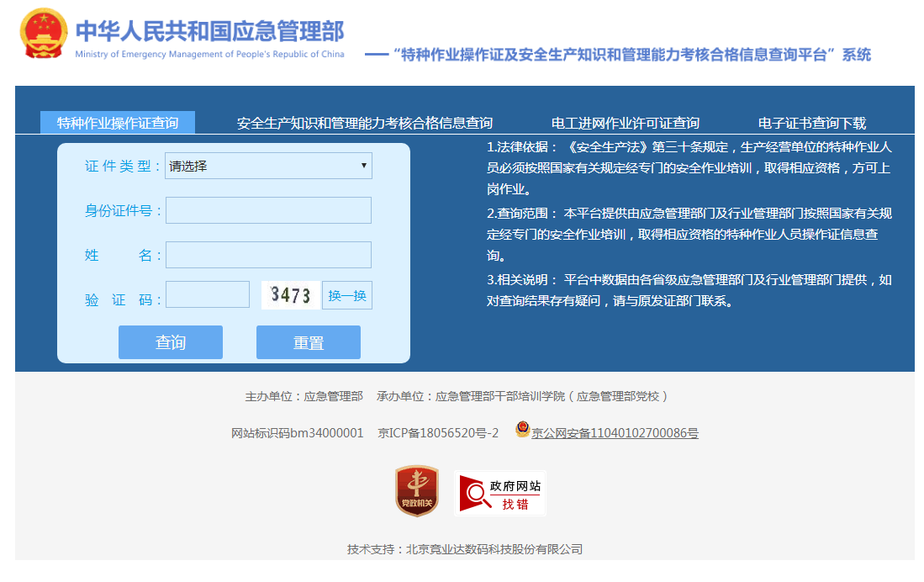Click the 重置 button

point(309,342)
